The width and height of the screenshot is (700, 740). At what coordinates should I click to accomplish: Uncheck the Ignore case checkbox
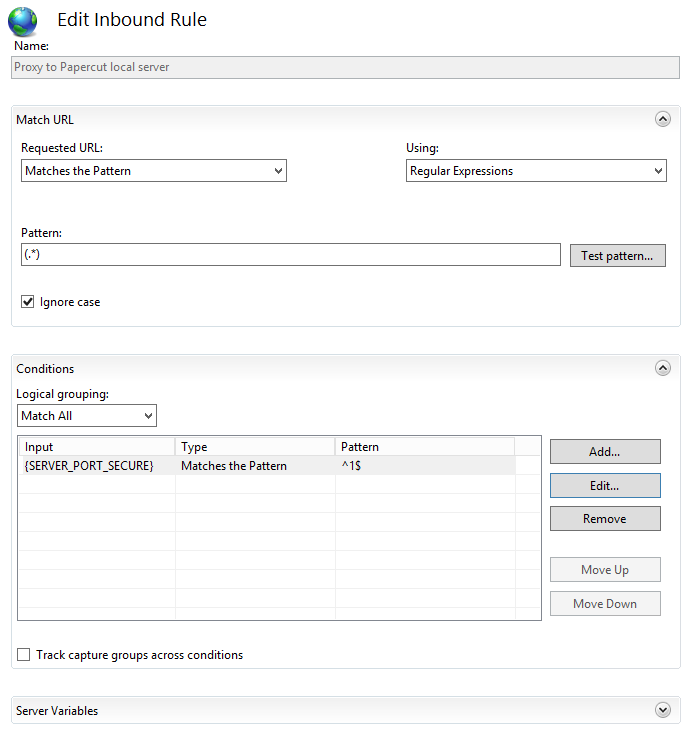tap(28, 302)
